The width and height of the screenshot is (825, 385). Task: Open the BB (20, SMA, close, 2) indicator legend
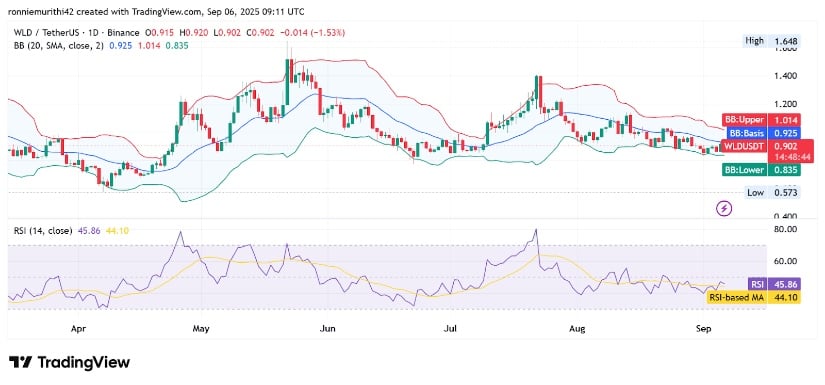pos(58,46)
